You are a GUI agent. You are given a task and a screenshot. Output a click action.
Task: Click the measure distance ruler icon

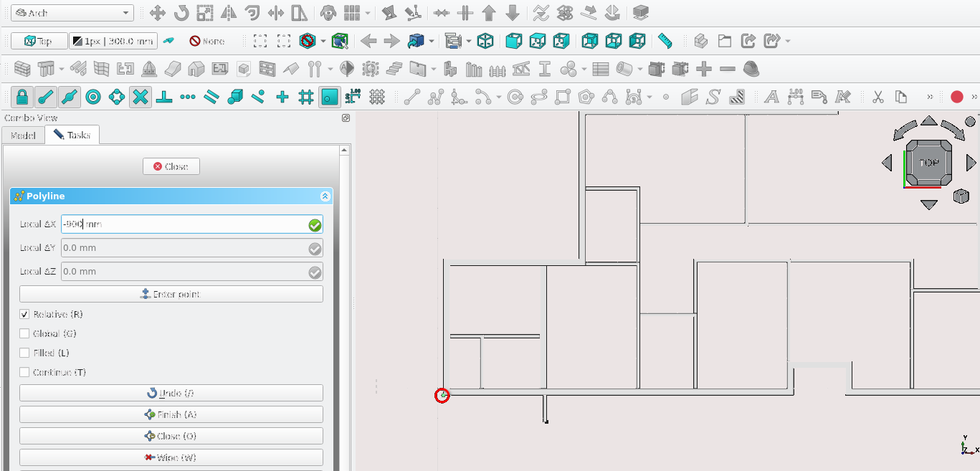click(x=665, y=41)
